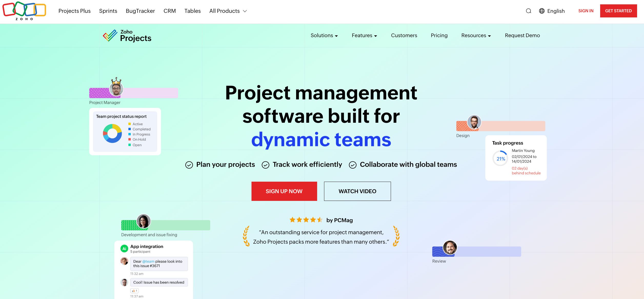Click the WATCH VIDEO button
This screenshot has height=299, width=644.
click(357, 191)
